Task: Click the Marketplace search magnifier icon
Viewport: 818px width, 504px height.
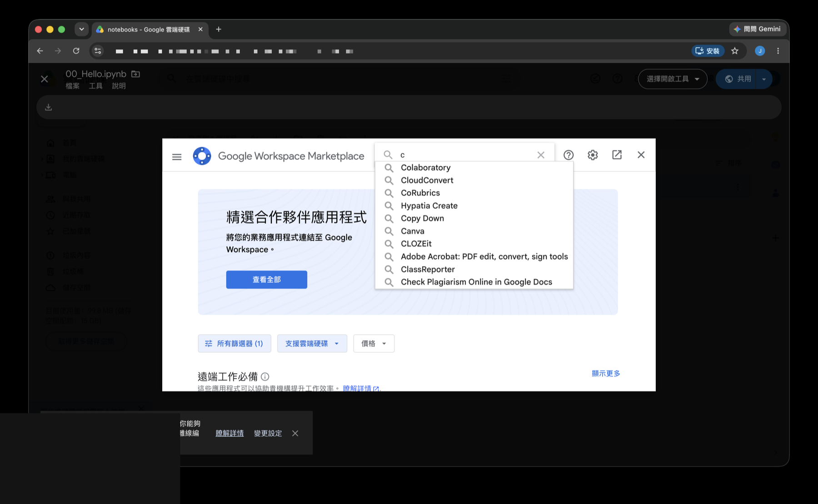Action: coord(388,155)
